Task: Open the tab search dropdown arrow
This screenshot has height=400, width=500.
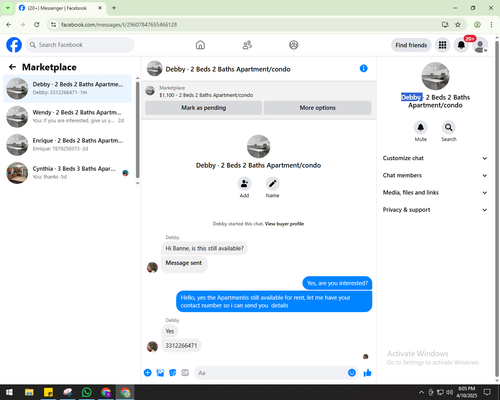Action: [8, 8]
